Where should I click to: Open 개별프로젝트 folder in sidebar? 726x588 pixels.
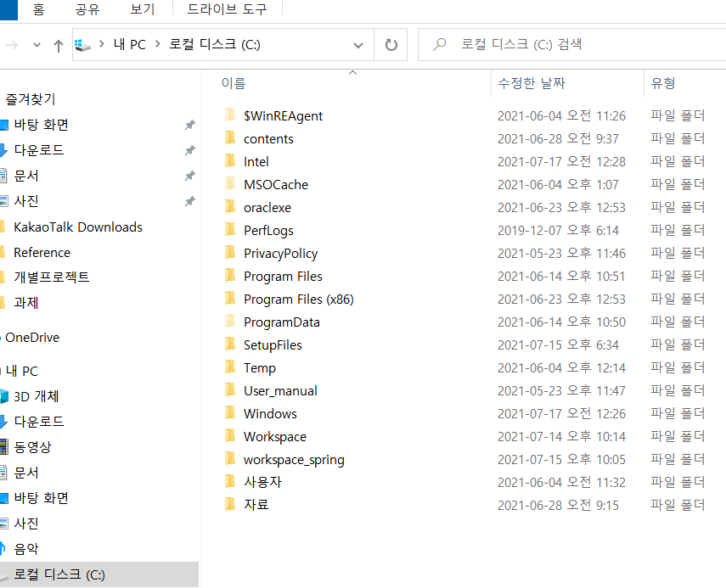[x=52, y=277]
